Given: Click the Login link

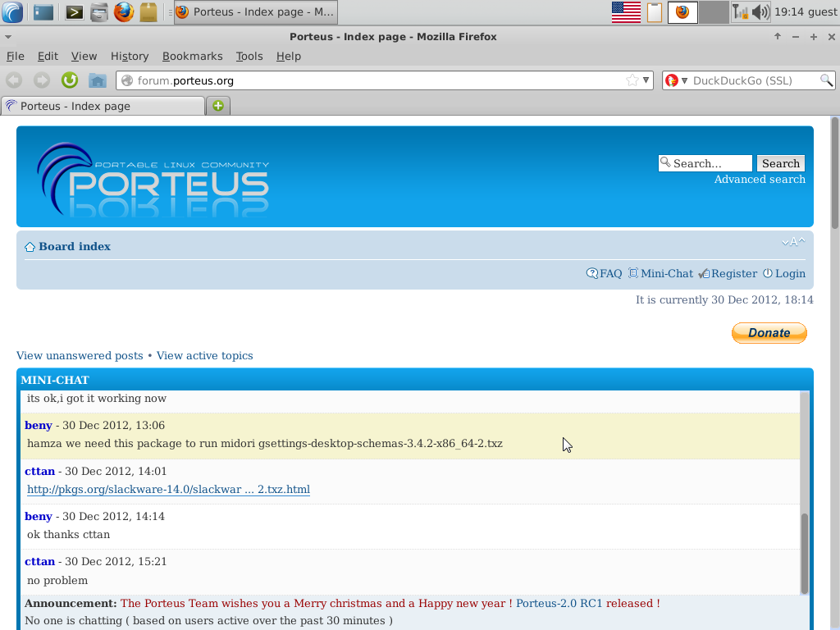Looking at the screenshot, I should point(790,274).
